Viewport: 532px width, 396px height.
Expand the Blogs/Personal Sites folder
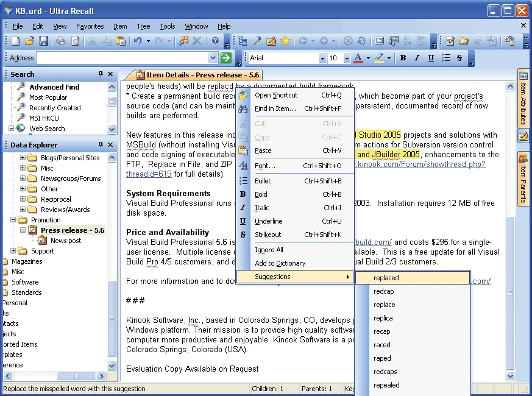23,157
